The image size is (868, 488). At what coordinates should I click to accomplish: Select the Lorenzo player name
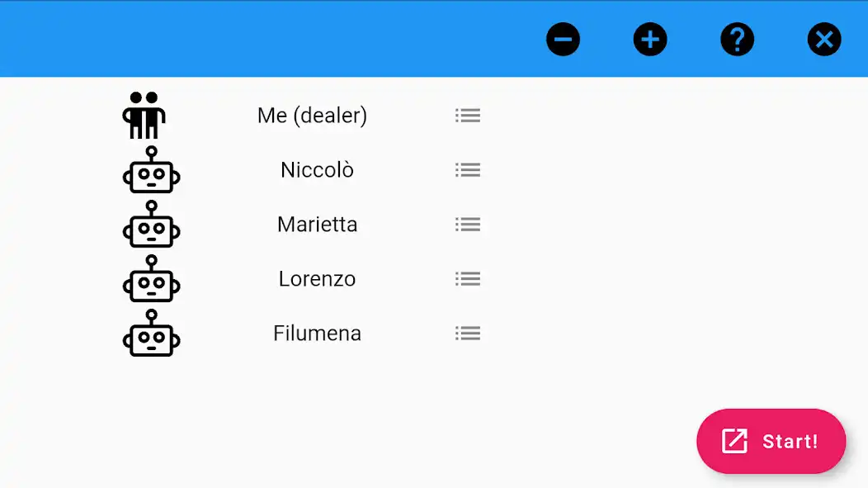[x=317, y=279]
